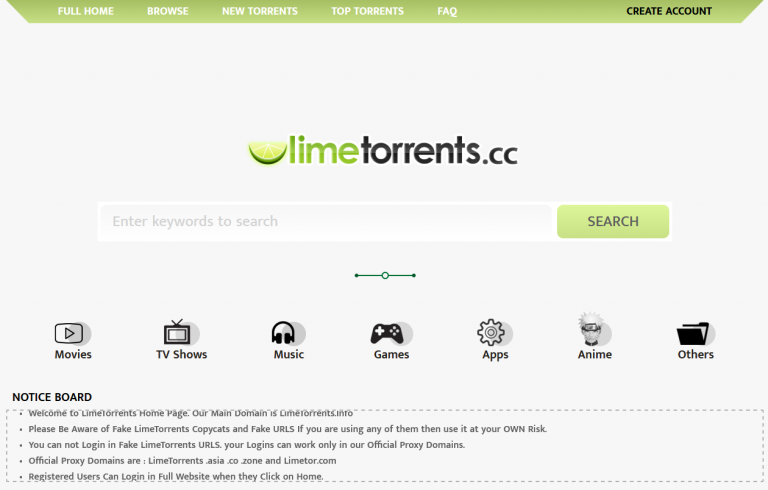The height and width of the screenshot is (490, 768).
Task: Click the center circle of green slider
Action: point(385,275)
